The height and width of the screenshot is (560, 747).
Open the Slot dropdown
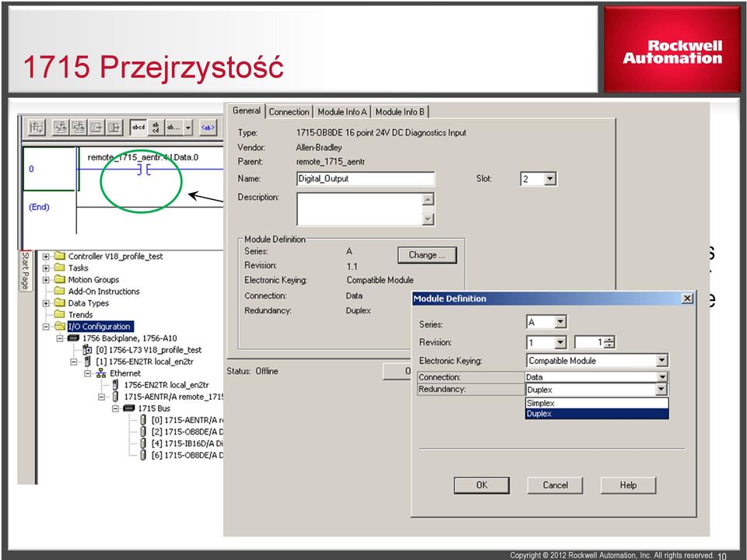pyautogui.click(x=550, y=179)
